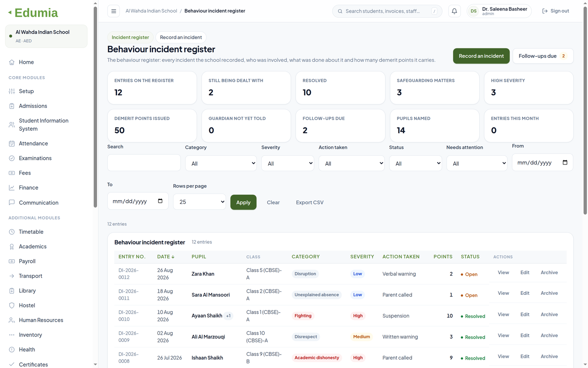Switch to the Incident register tab

click(130, 37)
